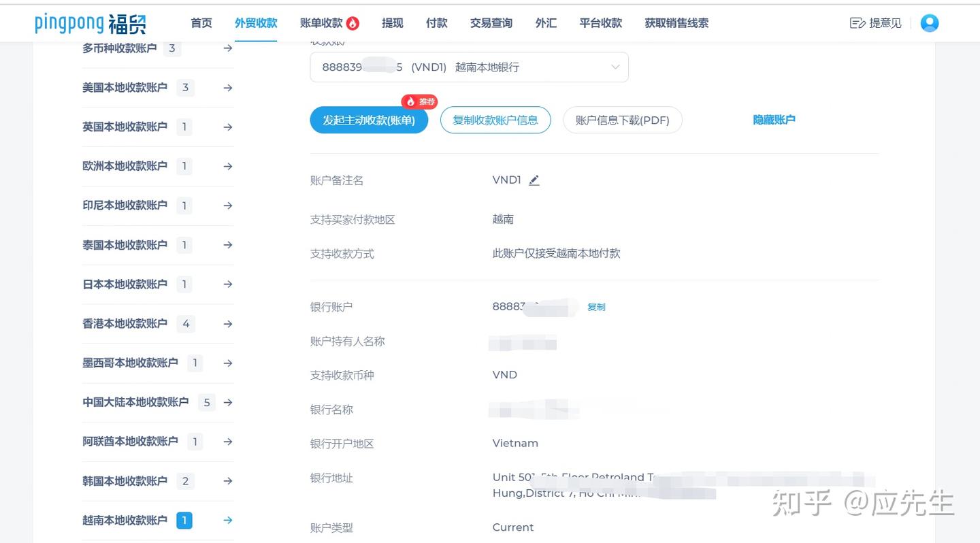Open the user avatar profile icon
This screenshot has width=980, height=543.
929,22
